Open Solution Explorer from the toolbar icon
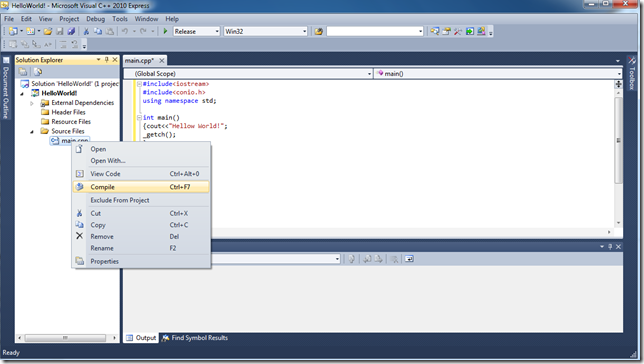Screen dimensions: 644x364 [x=435, y=31]
